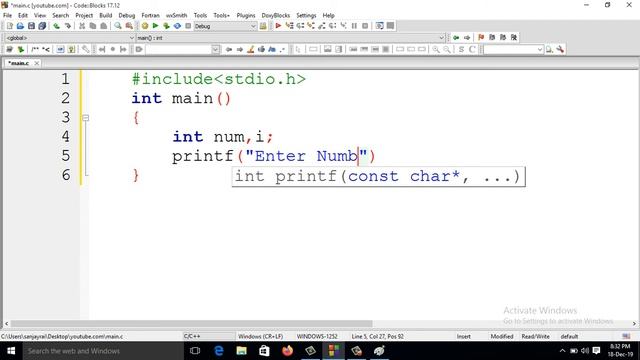
Task: Run program with the green play icon
Action: pos(155,26)
